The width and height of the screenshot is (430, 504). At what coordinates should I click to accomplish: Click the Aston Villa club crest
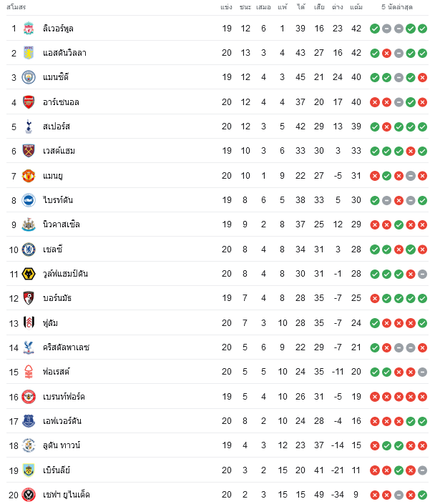pyautogui.click(x=29, y=53)
